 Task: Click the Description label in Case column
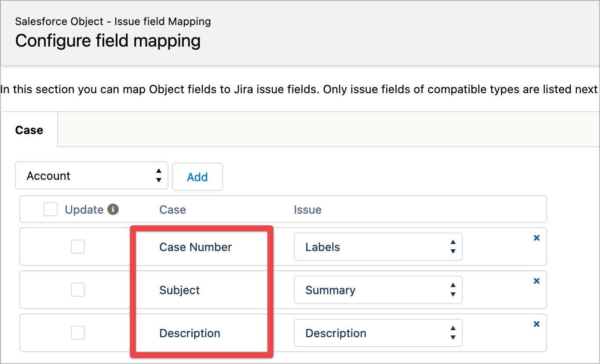[190, 333]
